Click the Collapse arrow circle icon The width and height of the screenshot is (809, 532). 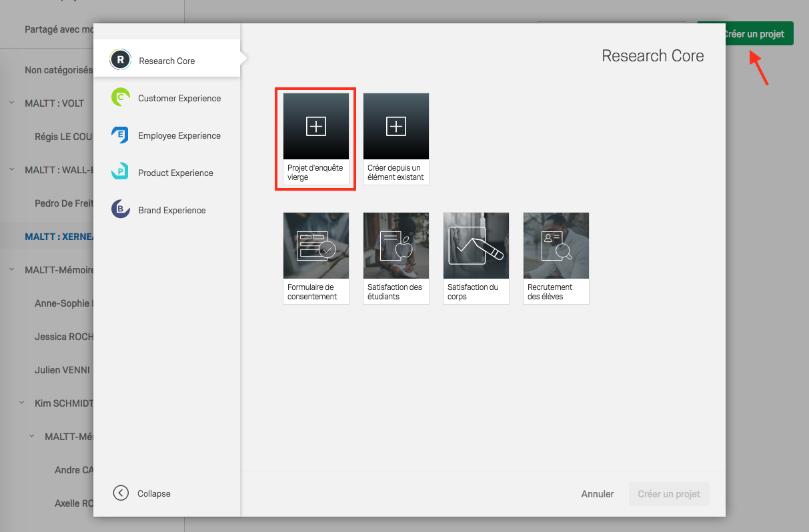click(121, 493)
